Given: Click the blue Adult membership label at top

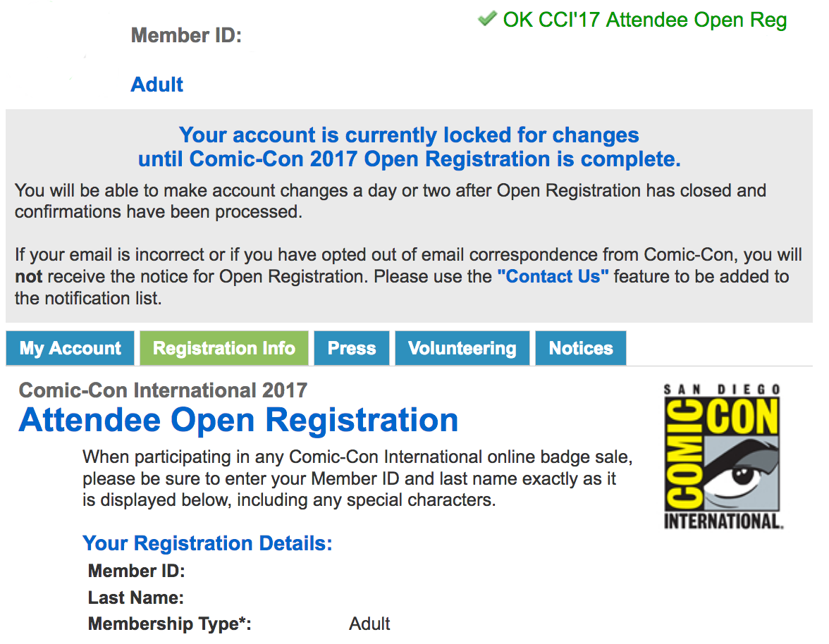Looking at the screenshot, I should coord(156,85).
